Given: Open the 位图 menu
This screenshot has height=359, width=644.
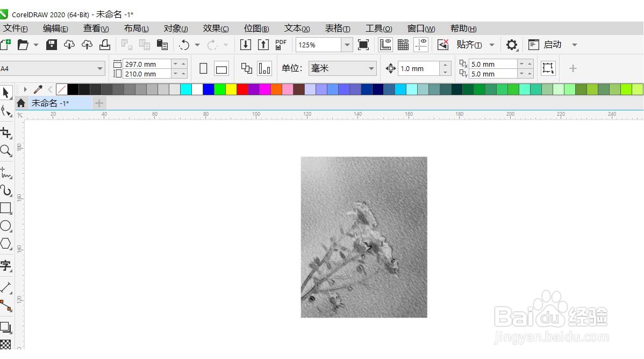Looking at the screenshot, I should [x=256, y=28].
